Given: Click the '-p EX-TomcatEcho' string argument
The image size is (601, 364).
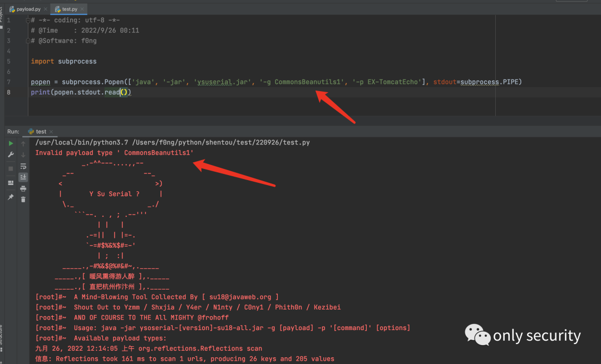Looking at the screenshot, I should 388,82.
